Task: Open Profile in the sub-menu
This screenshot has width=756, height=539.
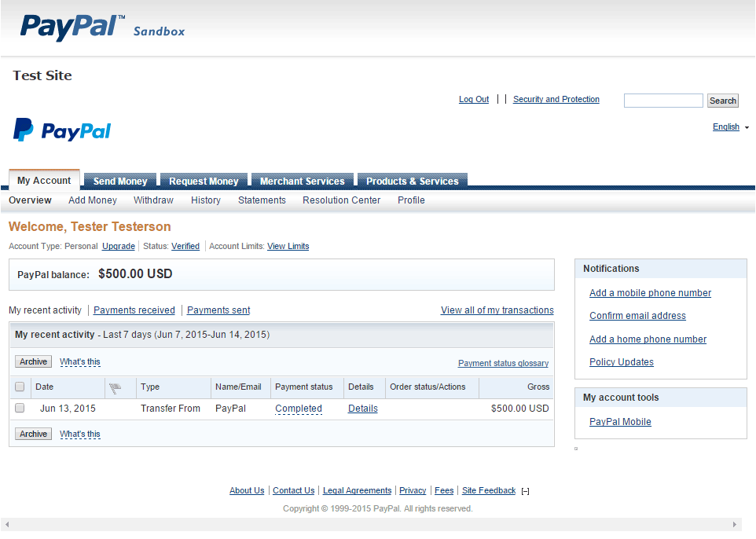Action: point(411,200)
